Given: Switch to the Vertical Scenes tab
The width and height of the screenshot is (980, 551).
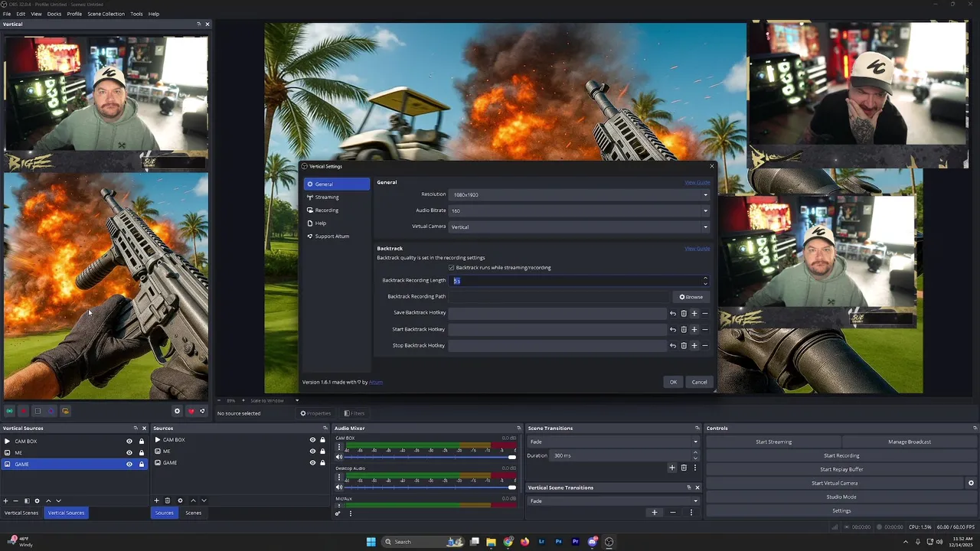Looking at the screenshot, I should (21, 513).
